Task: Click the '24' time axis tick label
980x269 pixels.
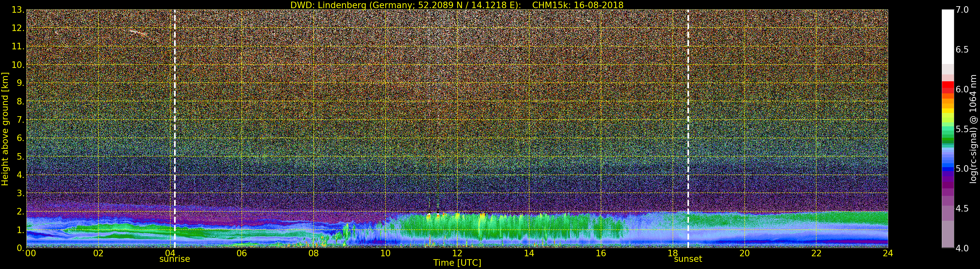Action: pyautogui.click(x=888, y=253)
